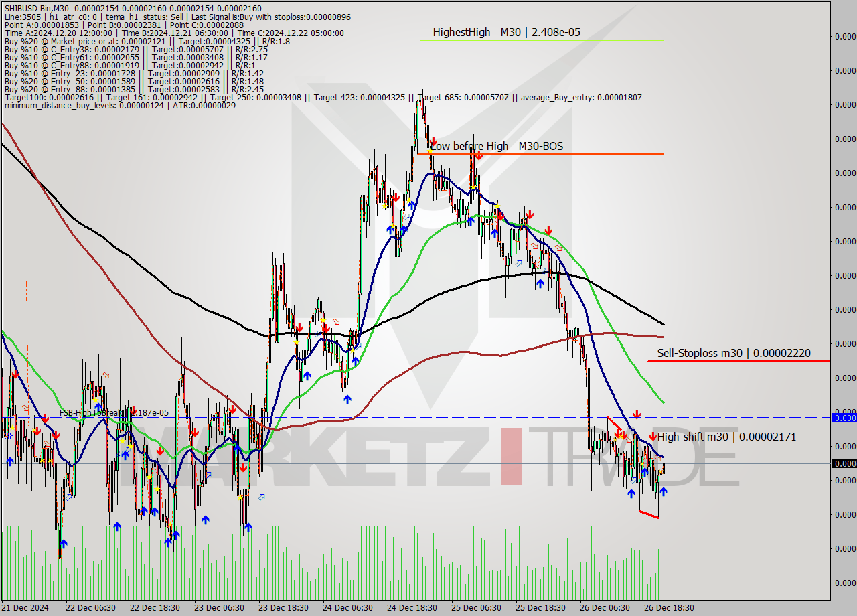Click the SHIBUSD-Bin,M30 chart title text
The image size is (857, 616).
[38, 8]
